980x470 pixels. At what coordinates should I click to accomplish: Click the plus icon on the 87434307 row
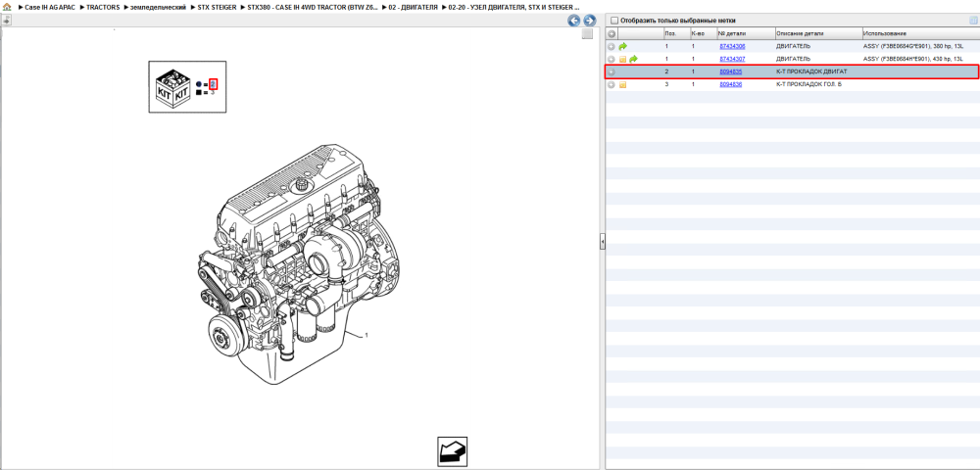click(612, 60)
